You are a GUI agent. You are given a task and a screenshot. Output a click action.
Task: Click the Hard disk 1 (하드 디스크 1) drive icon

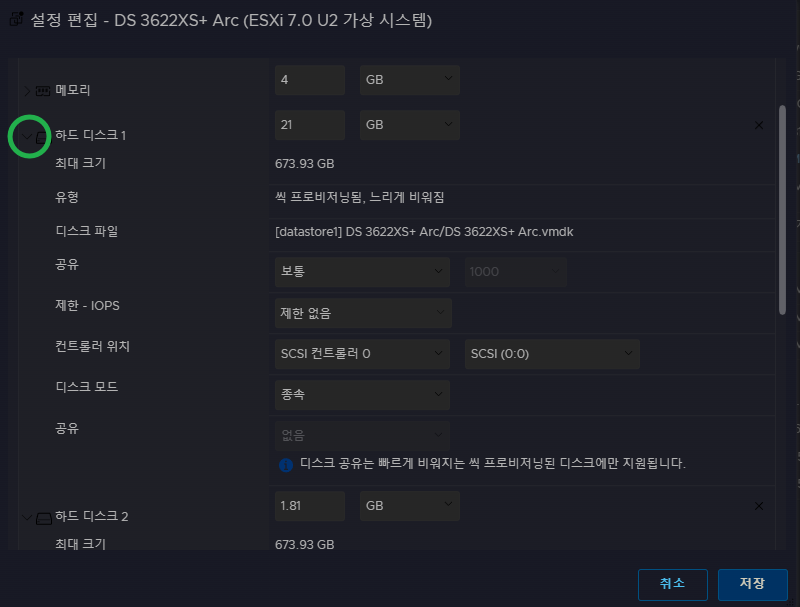coord(43,136)
